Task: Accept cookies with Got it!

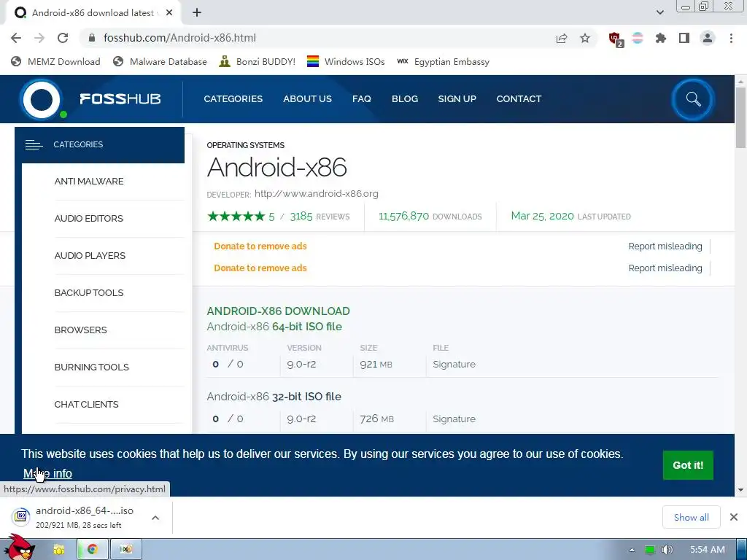Action: click(x=688, y=465)
